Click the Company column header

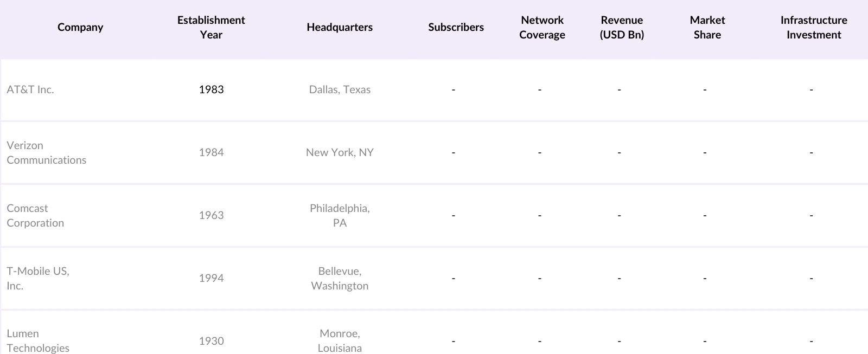pyautogui.click(x=80, y=27)
